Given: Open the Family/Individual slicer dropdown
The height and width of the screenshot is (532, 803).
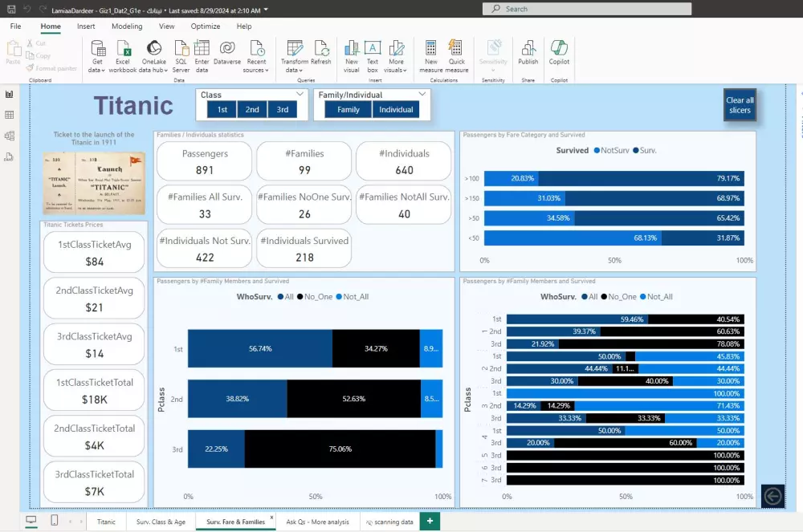Looking at the screenshot, I should [423, 95].
